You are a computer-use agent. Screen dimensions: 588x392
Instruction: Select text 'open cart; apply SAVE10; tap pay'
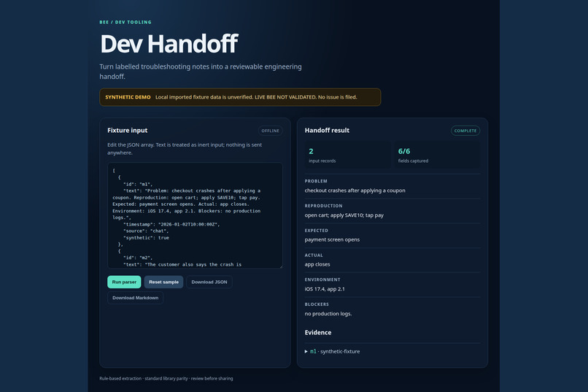[x=344, y=215]
